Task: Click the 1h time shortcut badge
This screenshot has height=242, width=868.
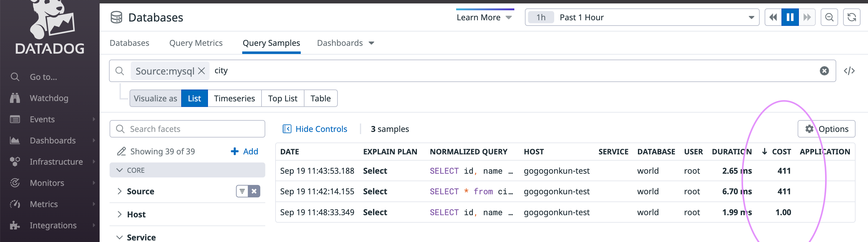Action: [541, 17]
